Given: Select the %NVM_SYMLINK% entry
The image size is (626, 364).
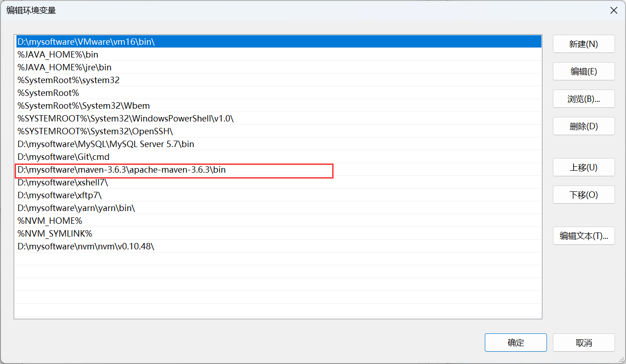Looking at the screenshot, I should pyautogui.click(x=278, y=233).
